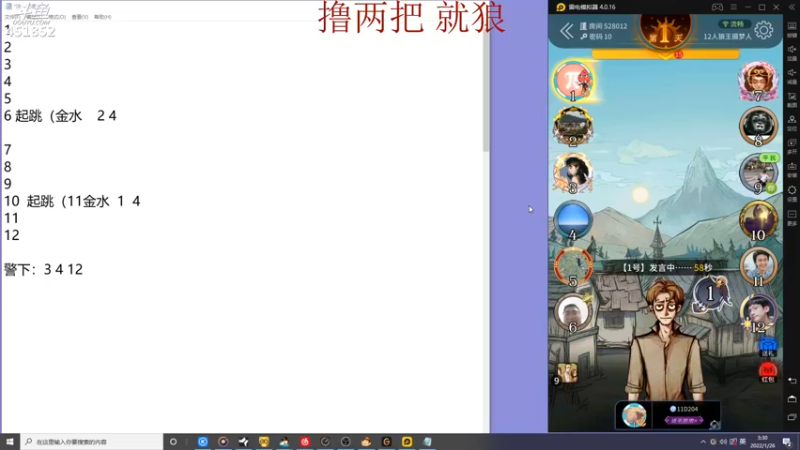Tap player 9 avatar with green badge
The width and height of the screenshot is (800, 450).
[x=758, y=173]
